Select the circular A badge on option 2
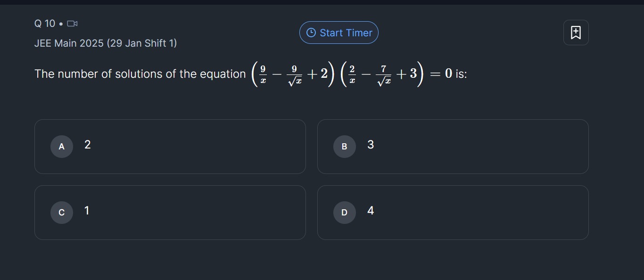The width and height of the screenshot is (644, 280). (x=61, y=147)
